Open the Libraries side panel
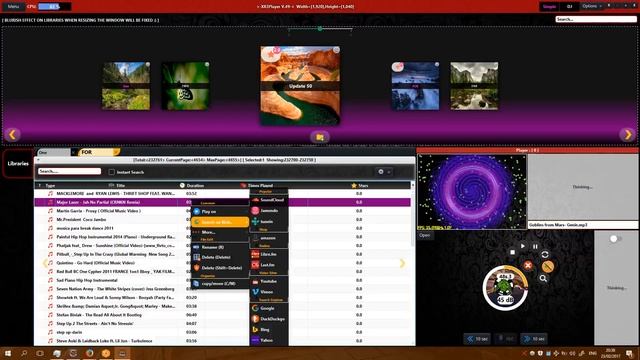 (18, 164)
